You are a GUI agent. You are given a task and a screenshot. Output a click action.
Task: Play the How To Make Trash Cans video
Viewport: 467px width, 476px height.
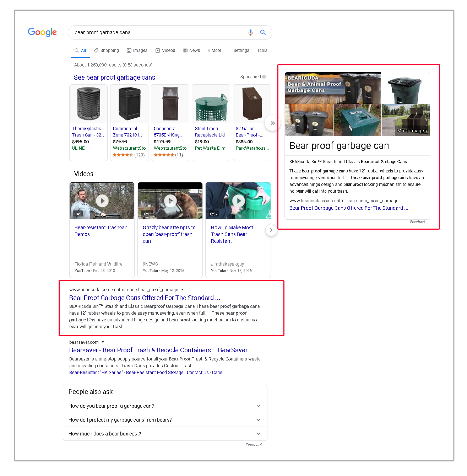tap(238, 201)
